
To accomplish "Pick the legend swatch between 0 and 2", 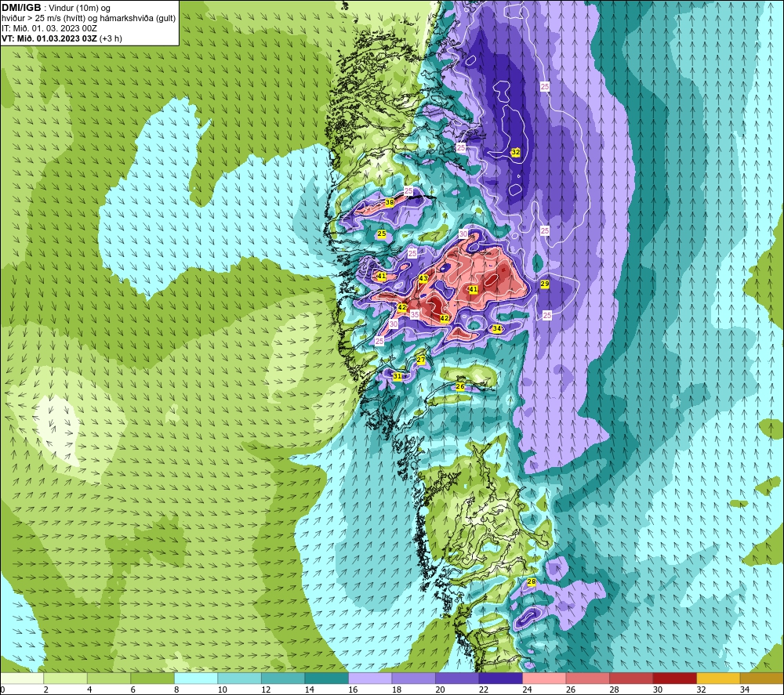I will click(x=22, y=678).
